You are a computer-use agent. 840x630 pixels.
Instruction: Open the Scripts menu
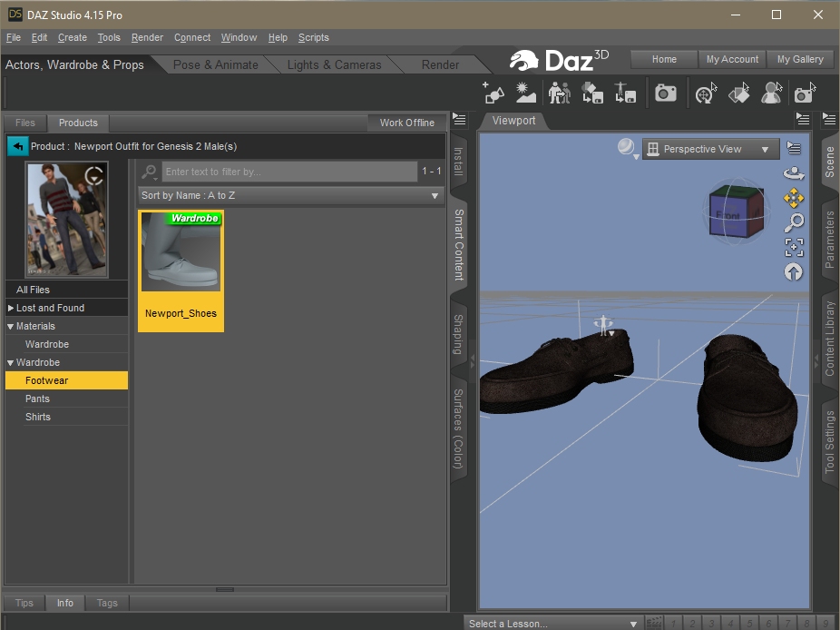[313, 37]
